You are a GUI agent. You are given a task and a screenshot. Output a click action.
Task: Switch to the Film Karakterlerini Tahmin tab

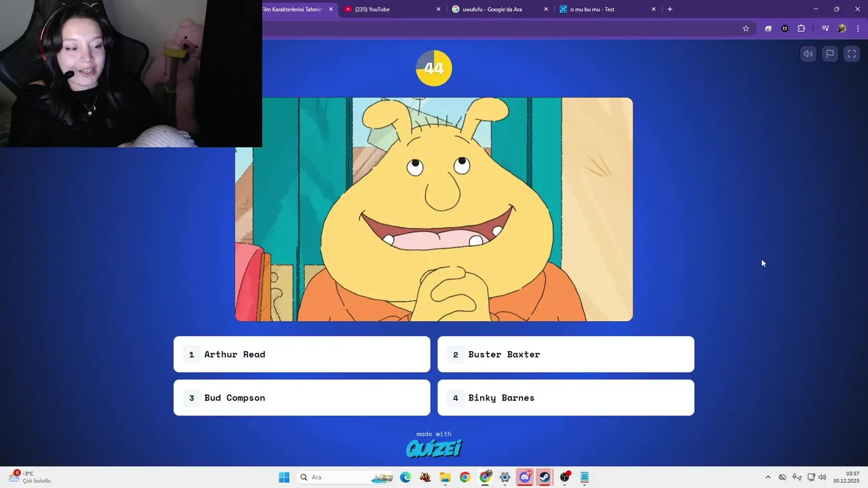point(292,9)
